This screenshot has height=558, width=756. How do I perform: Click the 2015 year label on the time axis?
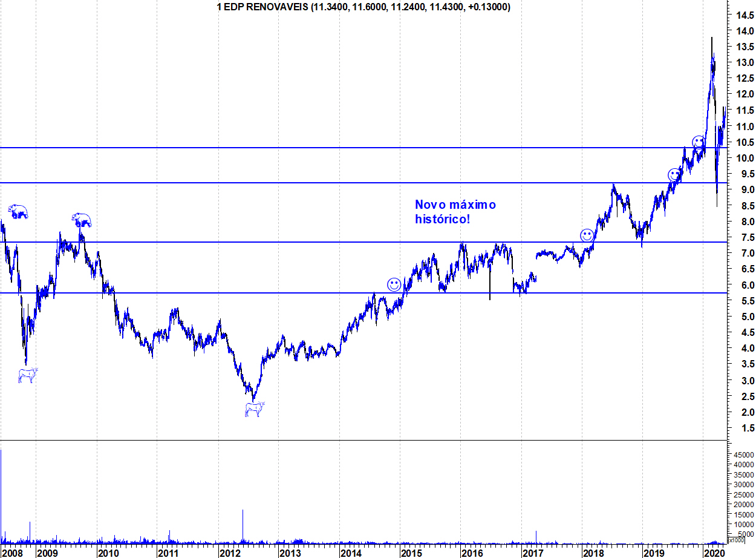pyautogui.click(x=411, y=553)
